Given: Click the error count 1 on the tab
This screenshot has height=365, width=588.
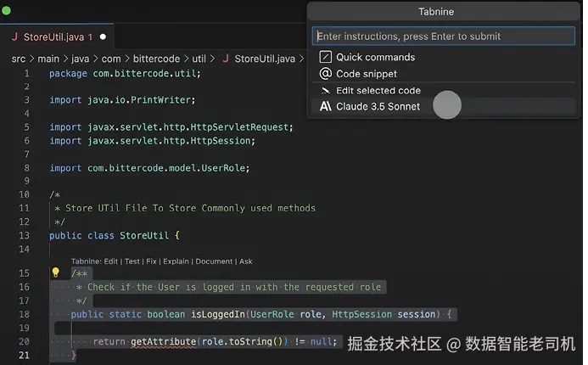Looking at the screenshot, I should point(90,36).
